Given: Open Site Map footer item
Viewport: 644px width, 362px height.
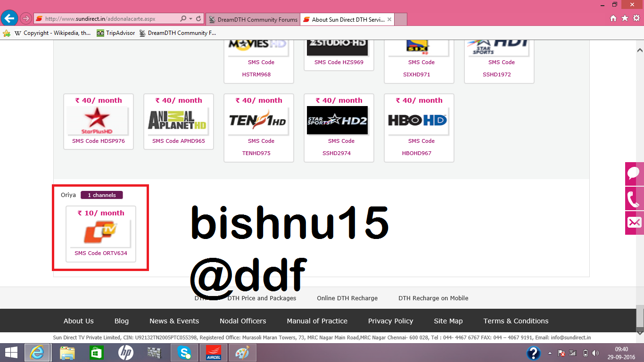Looking at the screenshot, I should tap(448, 321).
